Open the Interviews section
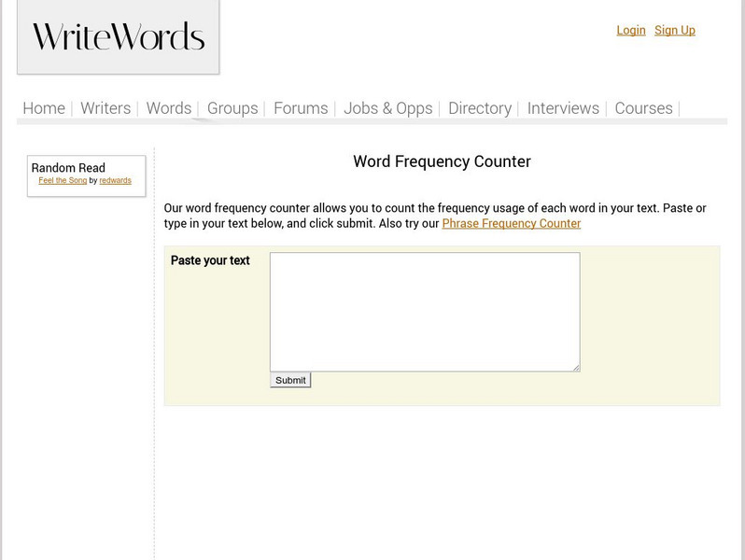 pyautogui.click(x=563, y=108)
